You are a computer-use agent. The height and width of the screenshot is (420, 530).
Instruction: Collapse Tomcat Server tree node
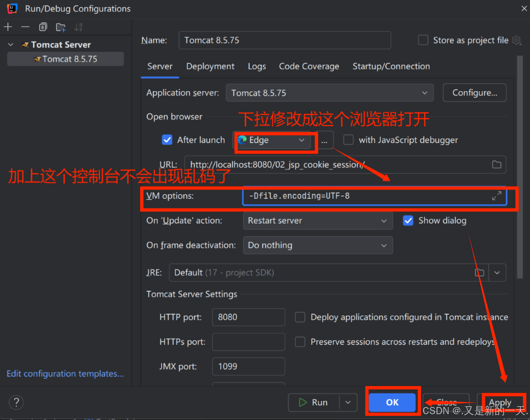[x=11, y=45]
